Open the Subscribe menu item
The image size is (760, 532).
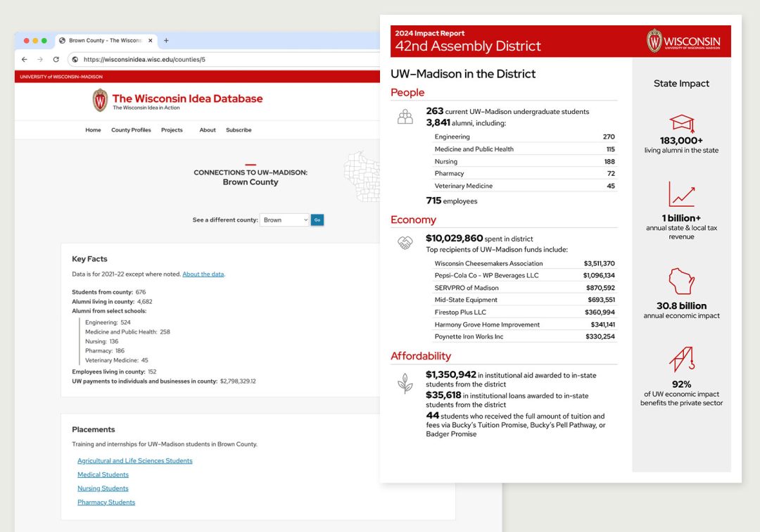click(239, 130)
